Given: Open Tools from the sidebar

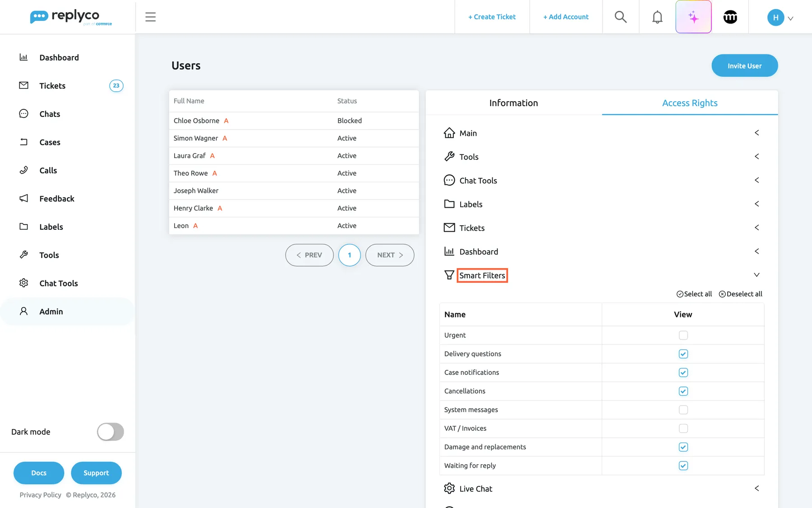Looking at the screenshot, I should pos(49,255).
